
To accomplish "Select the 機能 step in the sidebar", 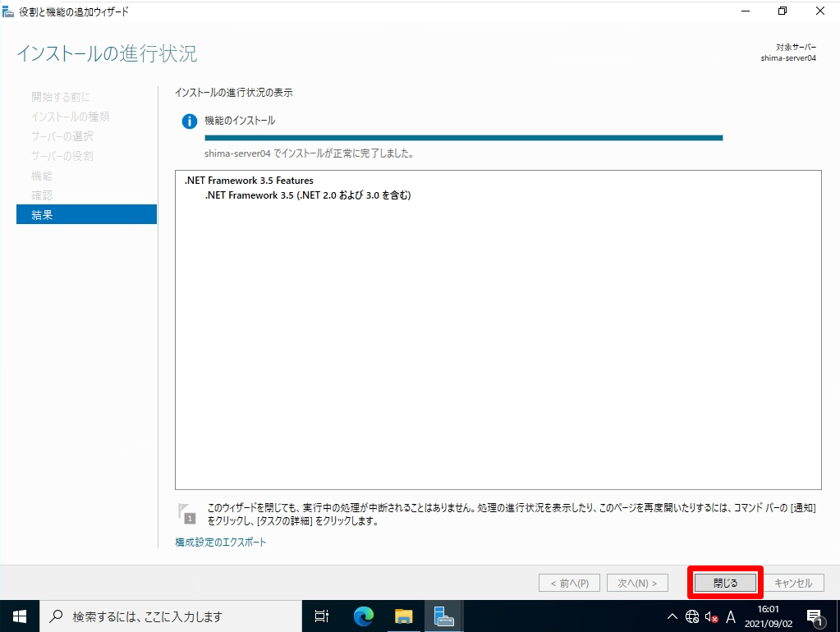I will (x=42, y=176).
